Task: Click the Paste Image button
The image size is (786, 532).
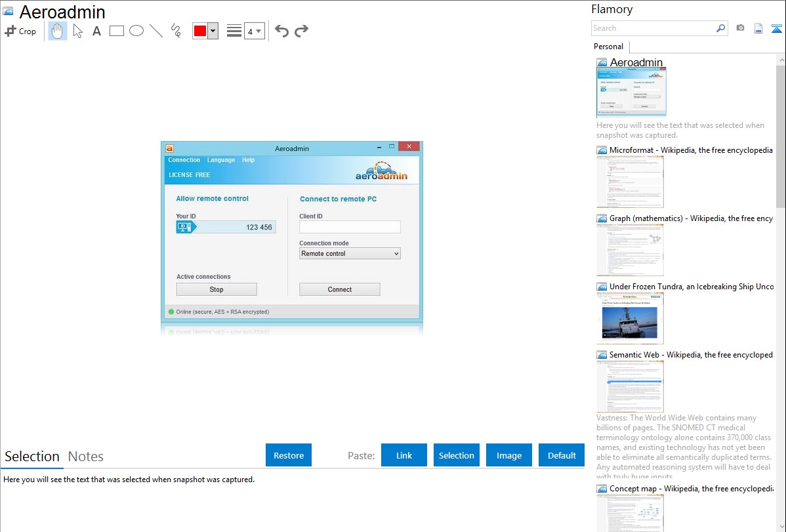Action: [508, 455]
